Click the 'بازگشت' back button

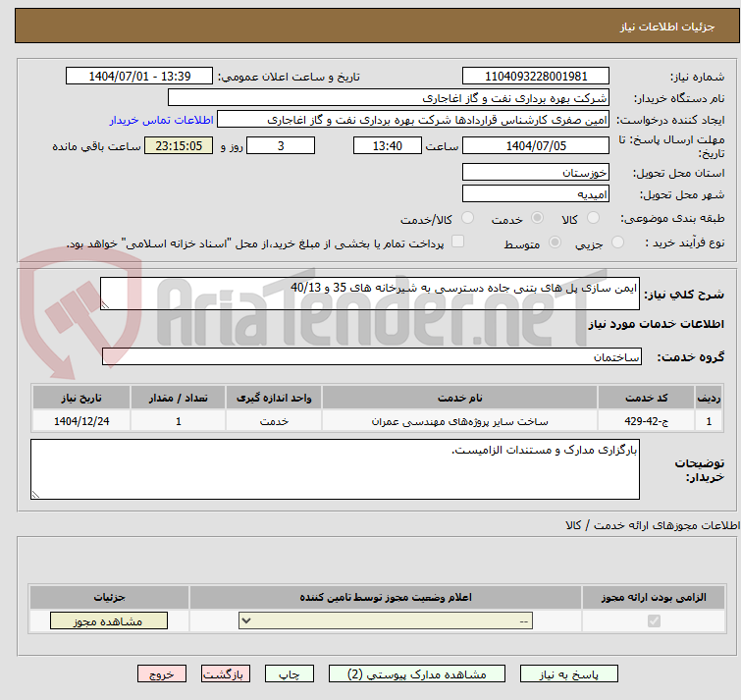click(226, 674)
